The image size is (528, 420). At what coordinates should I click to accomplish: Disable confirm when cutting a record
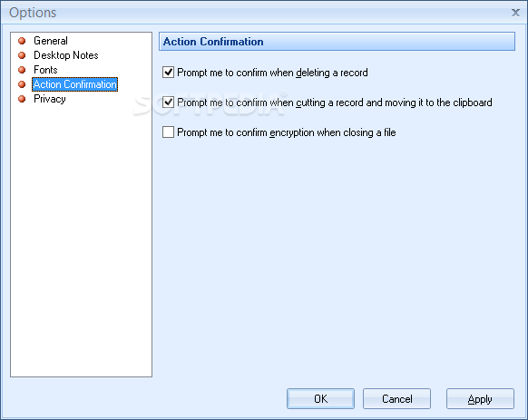pos(168,103)
